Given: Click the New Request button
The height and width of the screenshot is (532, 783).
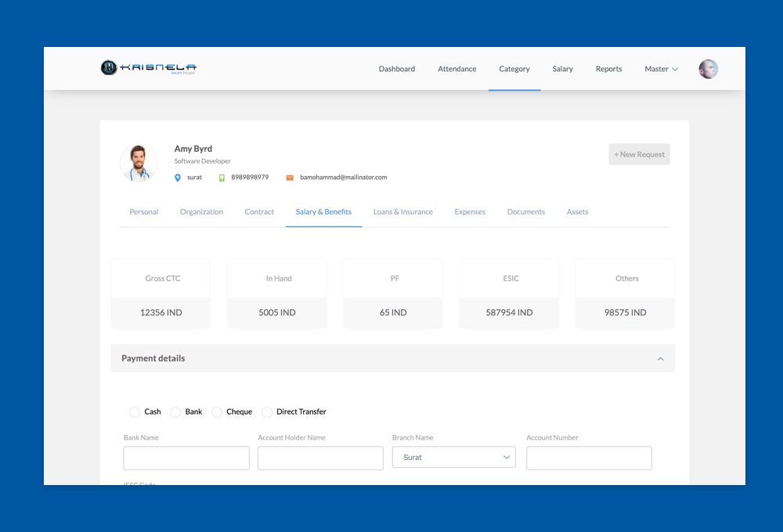Looking at the screenshot, I should (639, 154).
